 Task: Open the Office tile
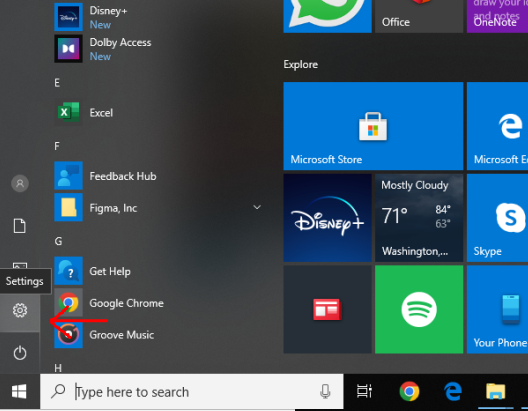tap(419, 16)
